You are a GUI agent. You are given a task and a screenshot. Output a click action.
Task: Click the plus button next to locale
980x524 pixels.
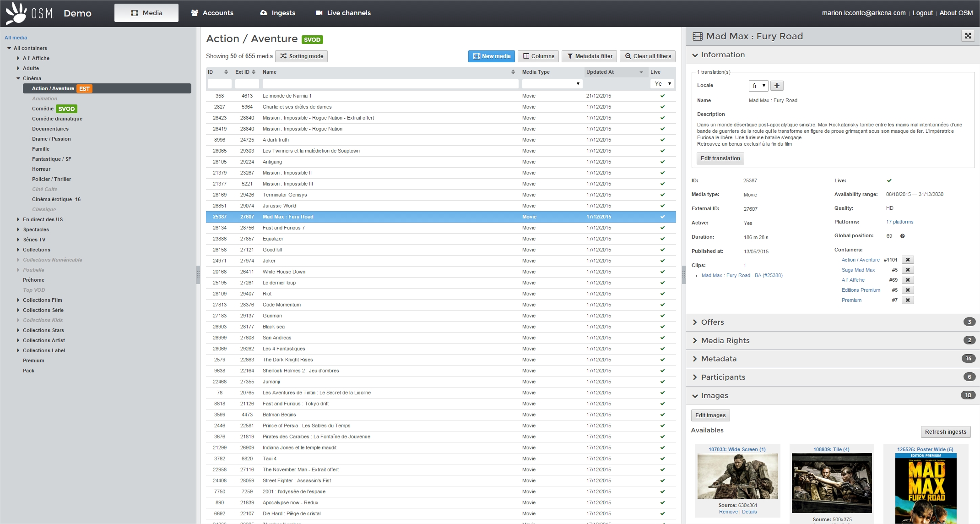point(777,86)
